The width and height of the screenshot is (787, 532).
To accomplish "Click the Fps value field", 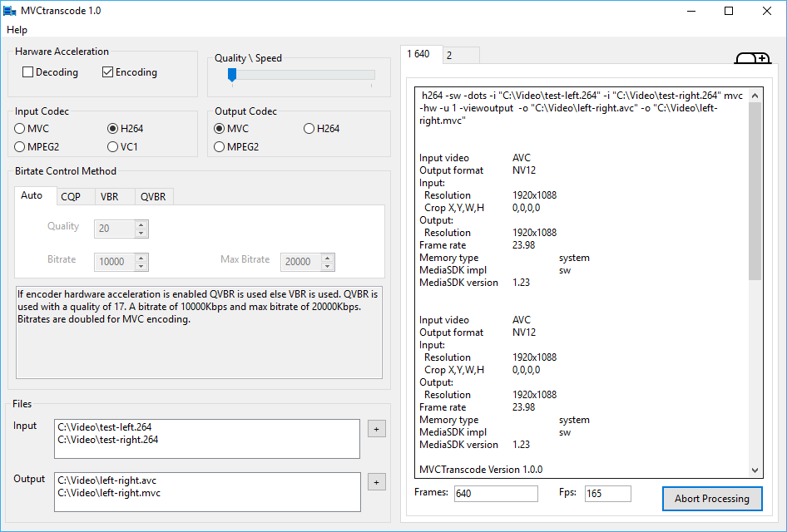I will pos(608,494).
